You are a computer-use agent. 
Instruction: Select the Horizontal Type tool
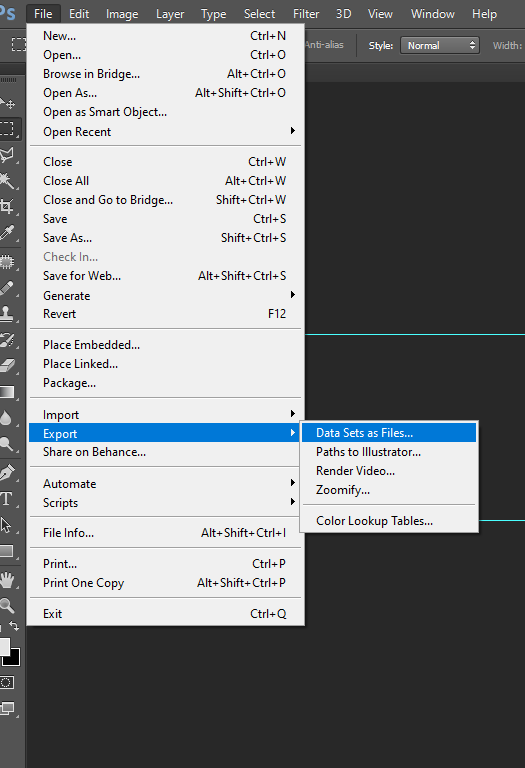6,499
